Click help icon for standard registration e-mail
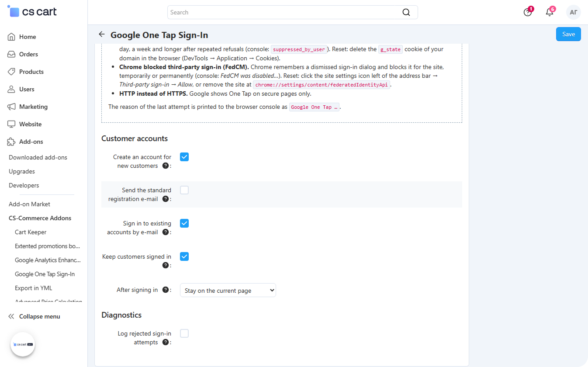Image resolution: width=588 pixels, height=367 pixels. click(166, 199)
